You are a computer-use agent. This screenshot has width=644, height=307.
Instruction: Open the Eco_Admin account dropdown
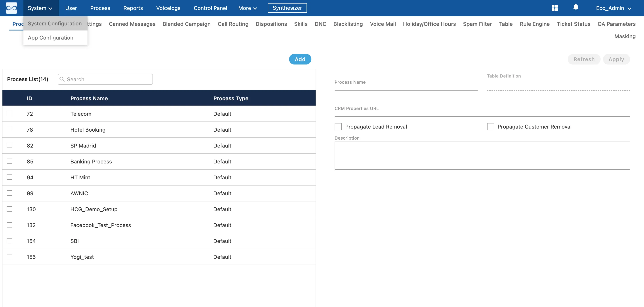pyautogui.click(x=614, y=8)
